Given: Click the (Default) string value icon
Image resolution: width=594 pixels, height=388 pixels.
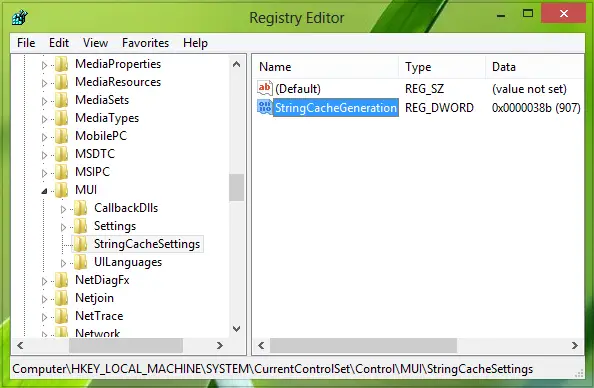Looking at the screenshot, I should [265, 88].
